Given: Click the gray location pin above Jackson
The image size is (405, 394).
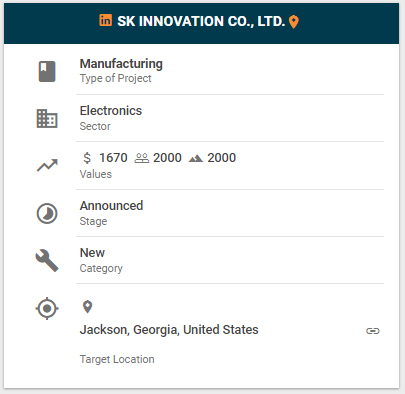Looking at the screenshot, I should [87, 307].
